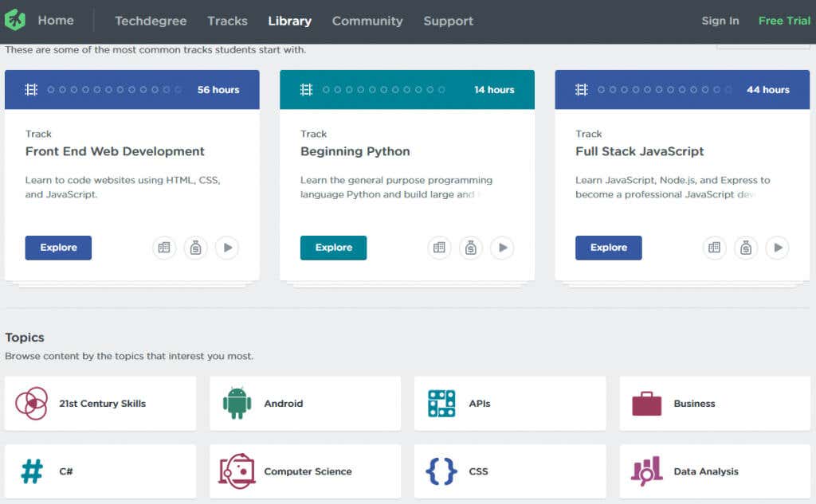
Task: Select the C# hash icon
Action: tap(32, 471)
